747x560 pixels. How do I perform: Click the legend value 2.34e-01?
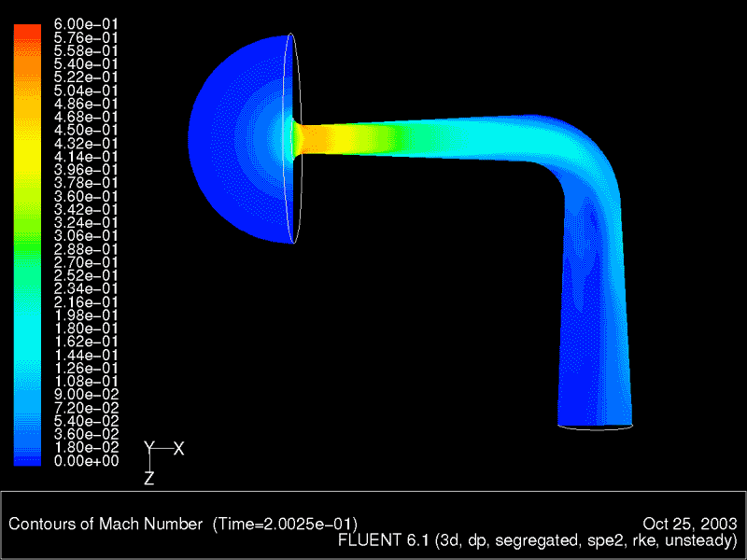point(86,288)
